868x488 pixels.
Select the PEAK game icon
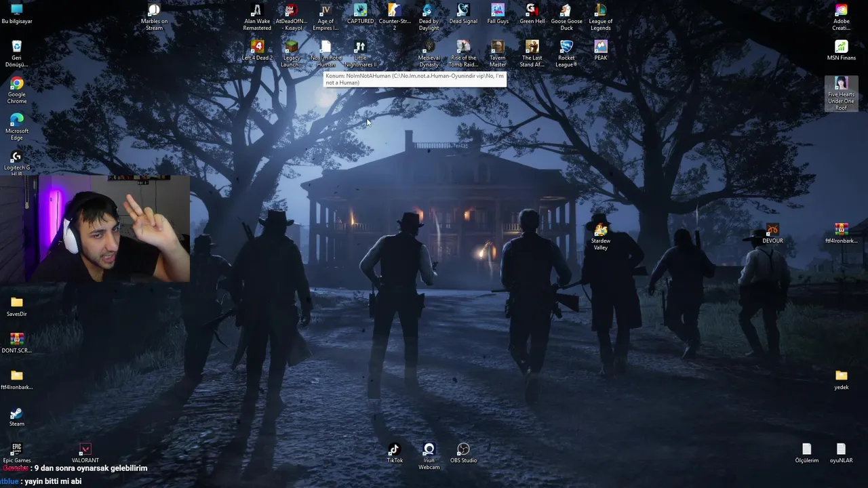(x=600, y=50)
